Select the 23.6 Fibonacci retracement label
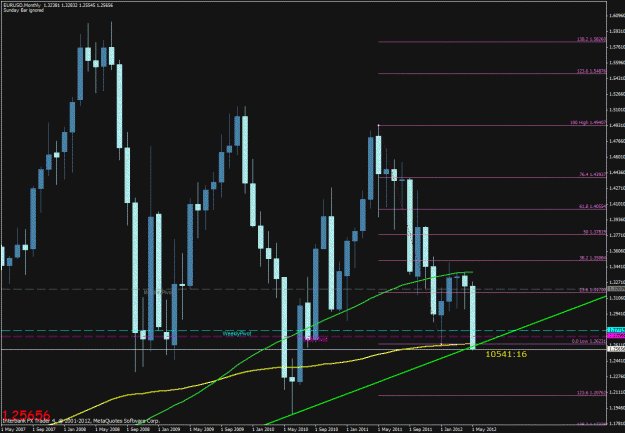The image size is (625, 433). pos(593,290)
